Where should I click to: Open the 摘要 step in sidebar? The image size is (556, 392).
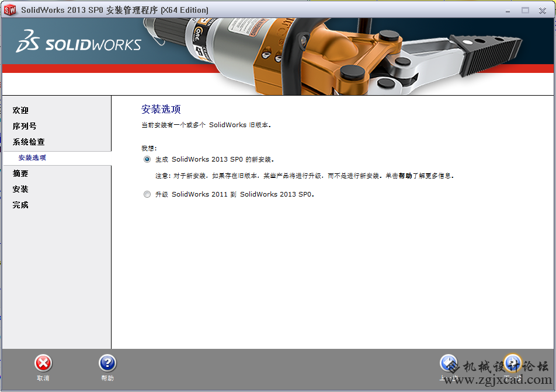tap(20, 173)
